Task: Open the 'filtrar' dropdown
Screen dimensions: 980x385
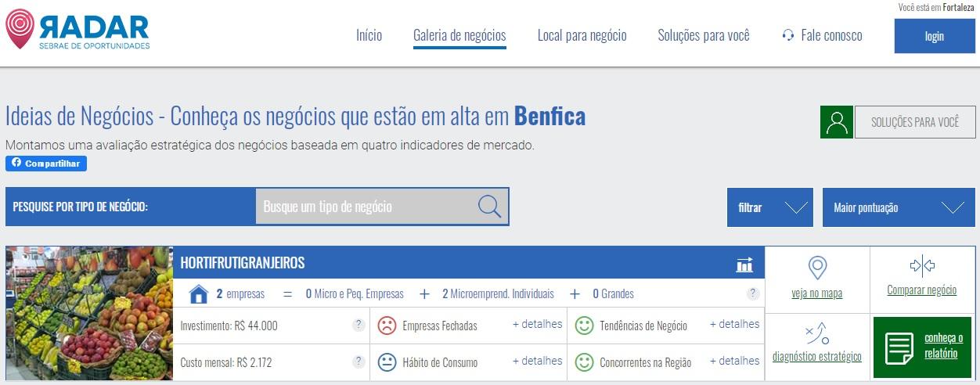Action: pos(770,207)
